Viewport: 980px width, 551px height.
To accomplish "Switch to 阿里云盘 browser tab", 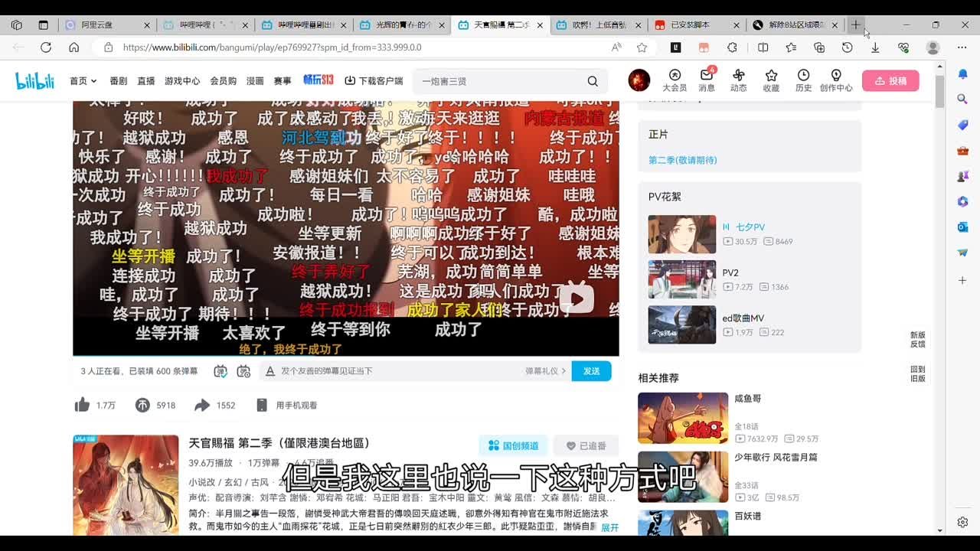I will click(107, 25).
